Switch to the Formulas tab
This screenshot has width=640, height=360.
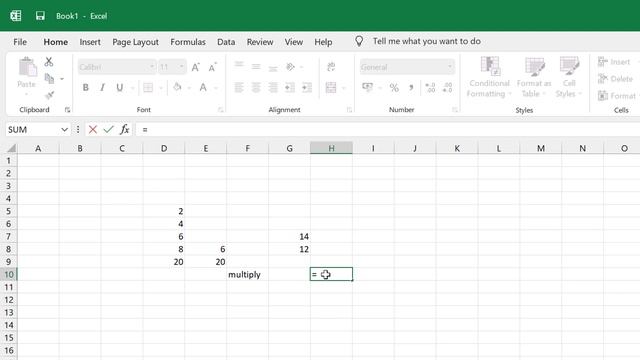coord(188,42)
